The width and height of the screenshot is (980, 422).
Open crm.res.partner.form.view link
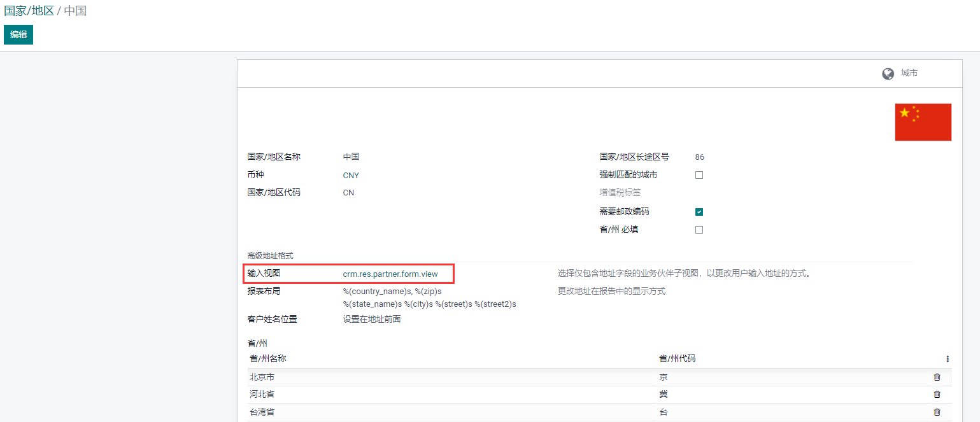390,274
